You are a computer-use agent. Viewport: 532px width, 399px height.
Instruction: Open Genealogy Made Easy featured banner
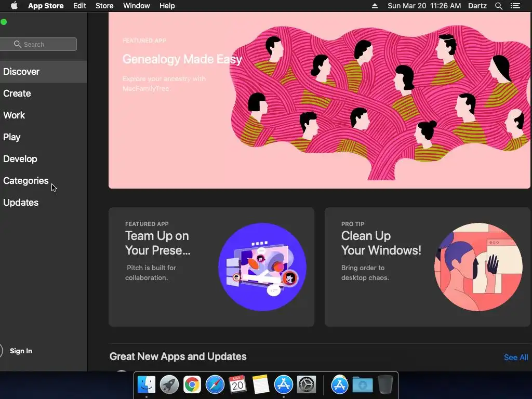coord(319,100)
